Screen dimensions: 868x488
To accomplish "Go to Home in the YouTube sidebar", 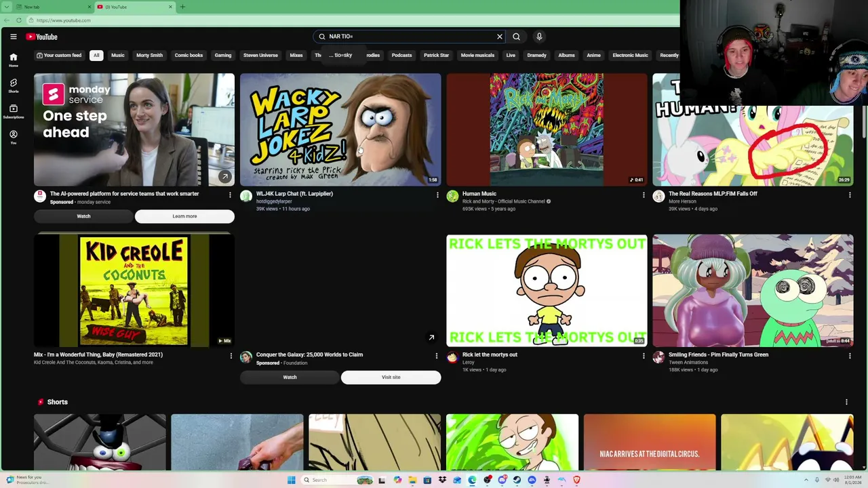I will [13, 60].
